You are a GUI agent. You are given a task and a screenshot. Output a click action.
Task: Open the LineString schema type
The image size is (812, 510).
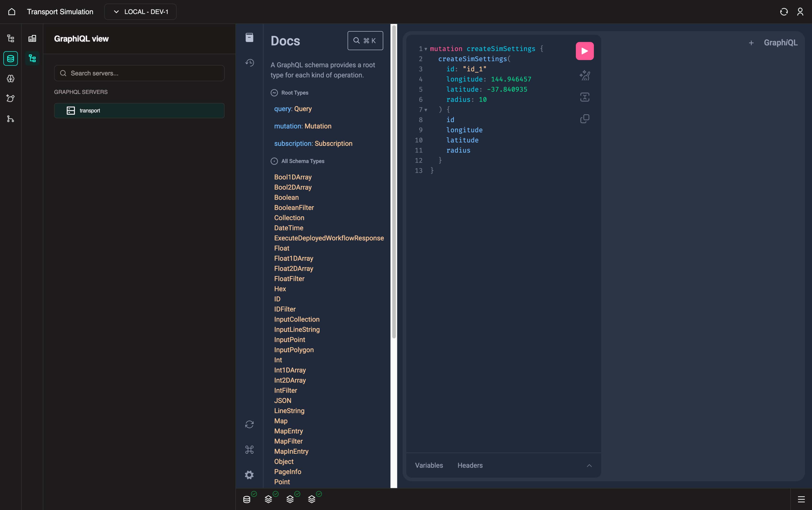289,411
